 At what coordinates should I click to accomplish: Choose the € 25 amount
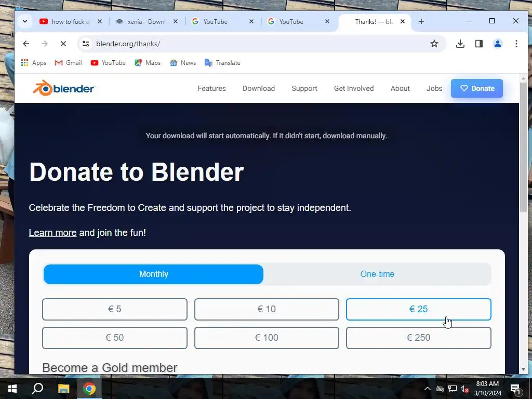point(419,309)
